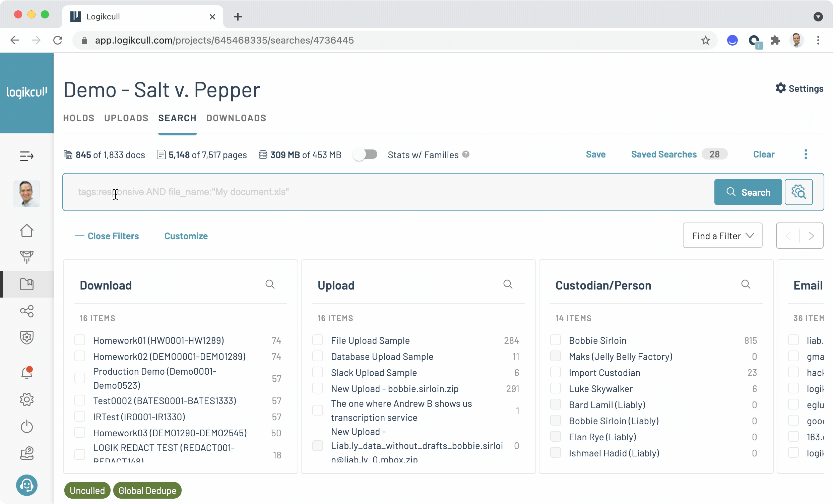Open the gear icon in left sidebar
The height and width of the screenshot is (504, 833).
[26, 399]
